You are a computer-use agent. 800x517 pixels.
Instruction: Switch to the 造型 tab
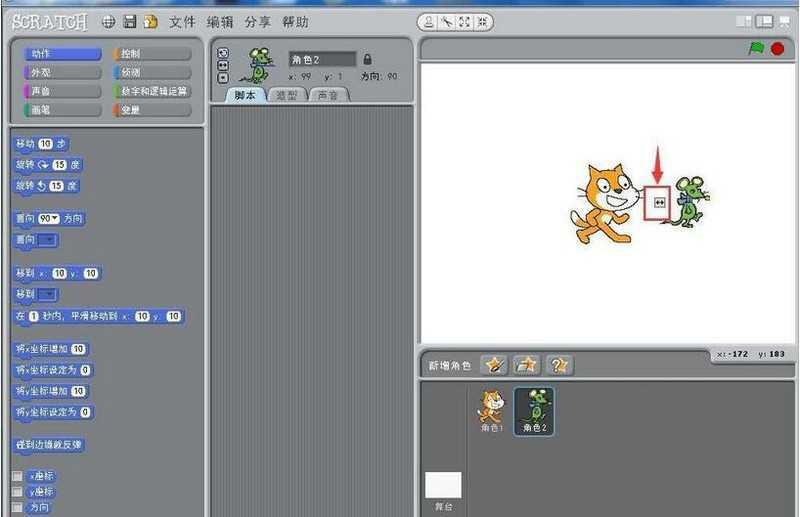[x=286, y=95]
